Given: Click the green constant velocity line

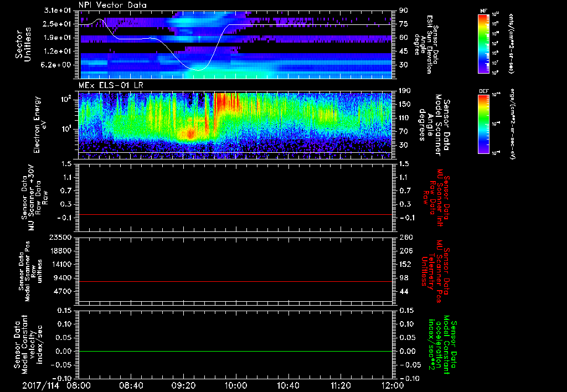Looking at the screenshot, I should (x=235, y=352).
